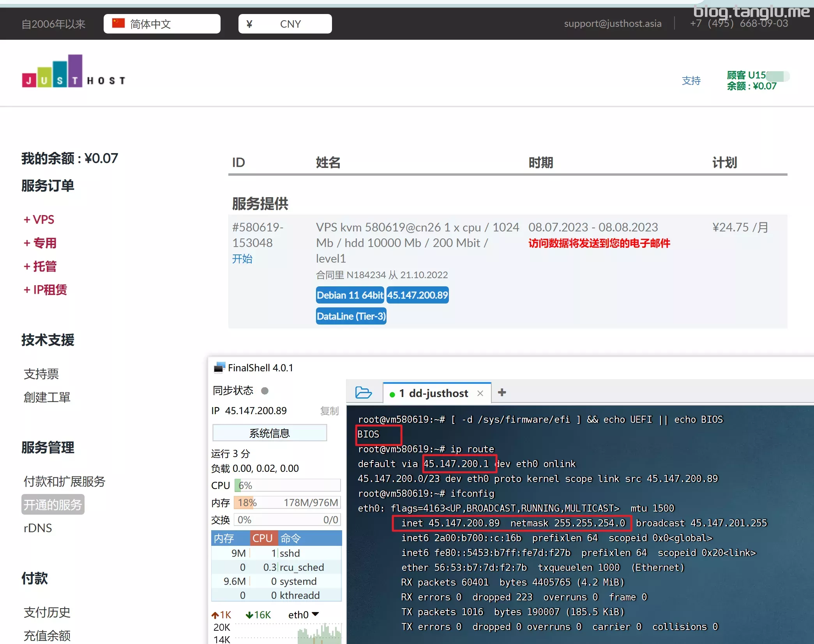Click the support@justhost.asia email link
The image size is (814, 644).
coord(613,23)
